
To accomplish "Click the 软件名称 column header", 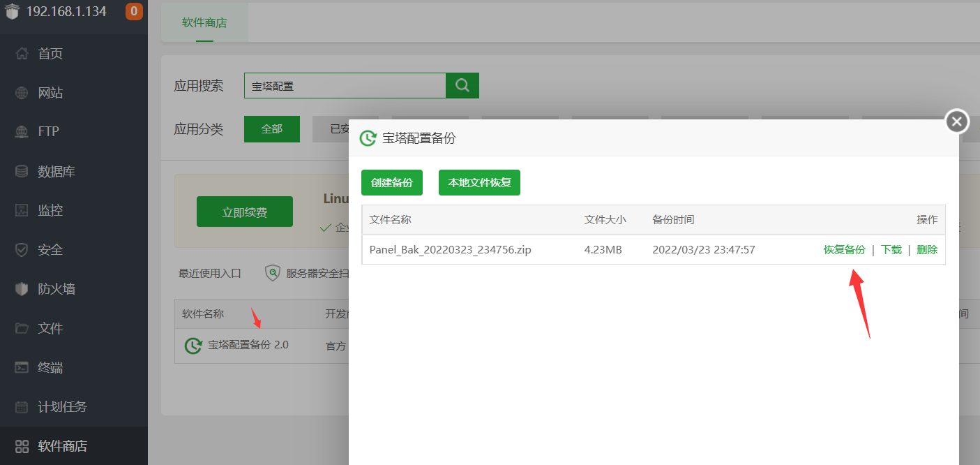I will (203, 313).
